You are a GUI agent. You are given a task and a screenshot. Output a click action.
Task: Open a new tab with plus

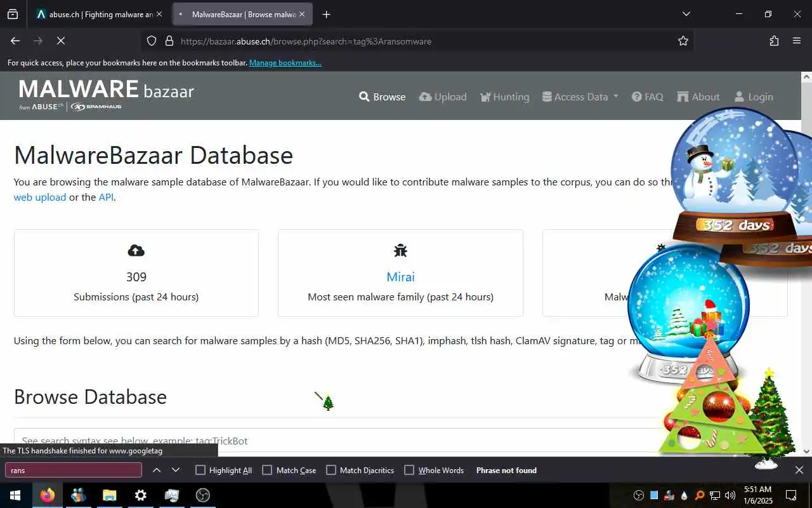coord(326,14)
